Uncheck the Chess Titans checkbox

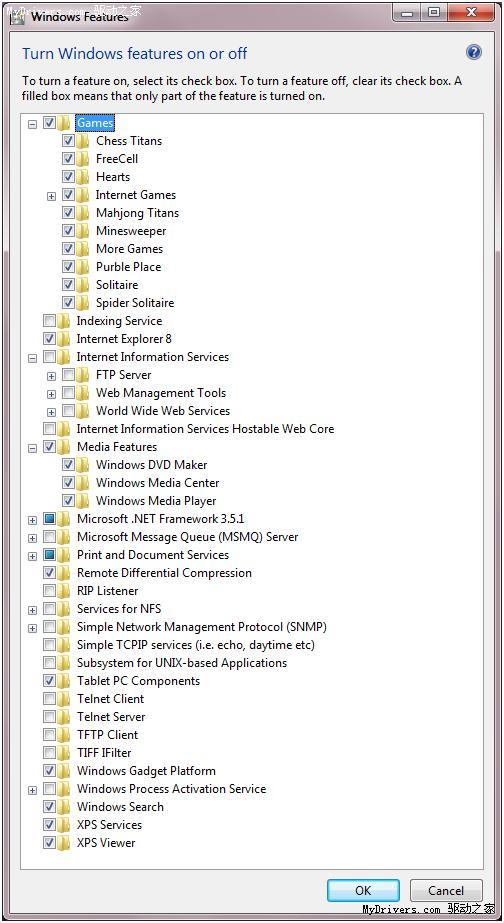click(x=68, y=141)
